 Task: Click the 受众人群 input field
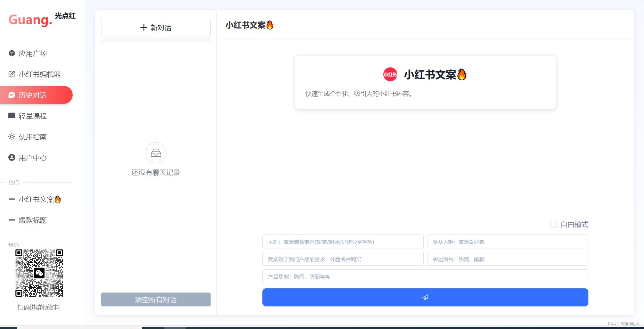click(508, 241)
